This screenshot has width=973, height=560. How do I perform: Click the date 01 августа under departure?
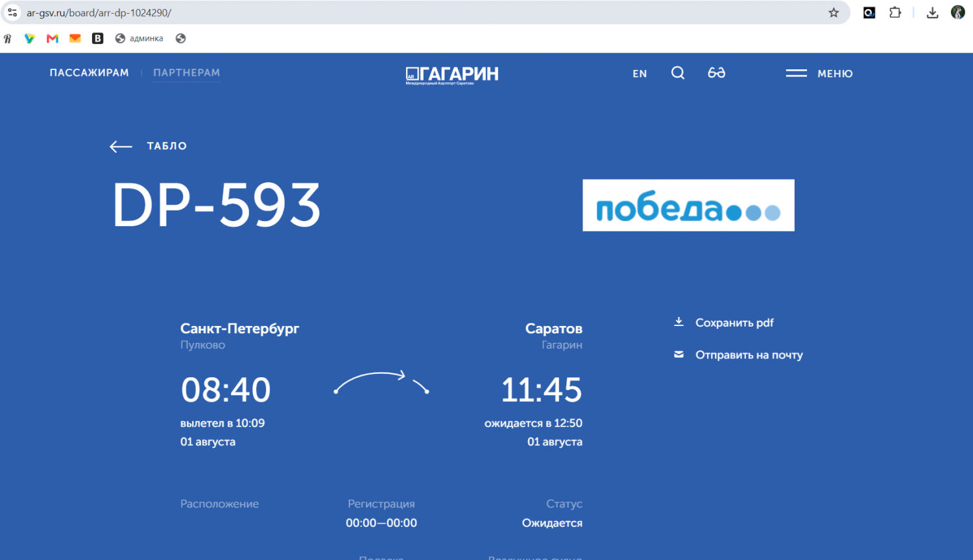208,442
